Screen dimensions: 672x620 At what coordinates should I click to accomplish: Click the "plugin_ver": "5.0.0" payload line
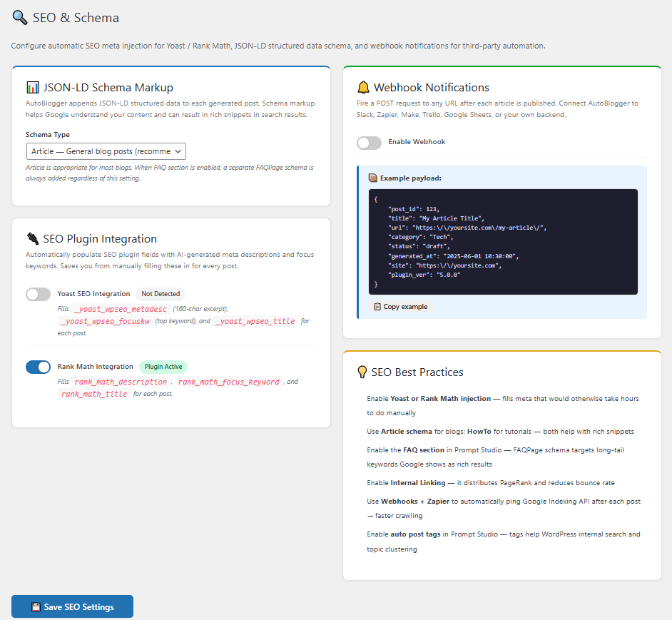coord(424,275)
